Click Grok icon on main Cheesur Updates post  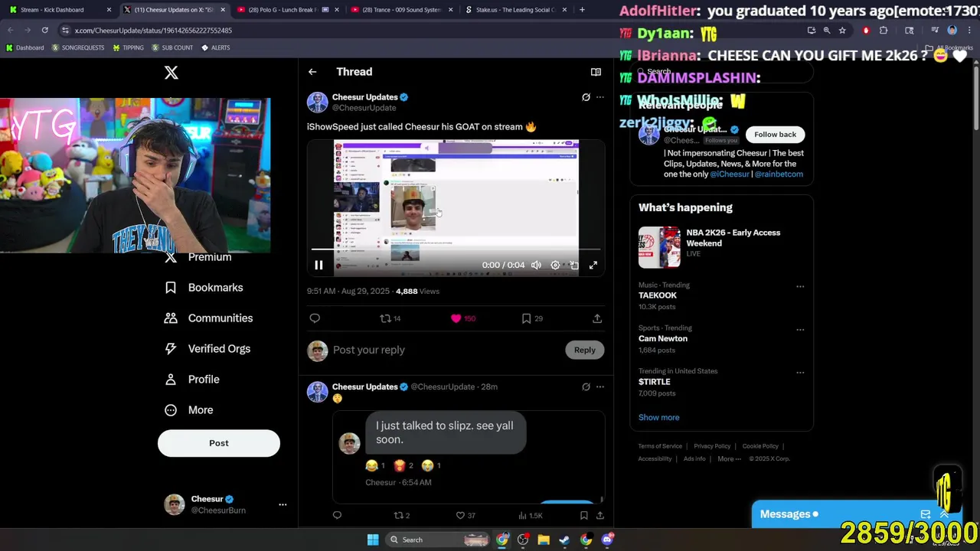click(586, 97)
